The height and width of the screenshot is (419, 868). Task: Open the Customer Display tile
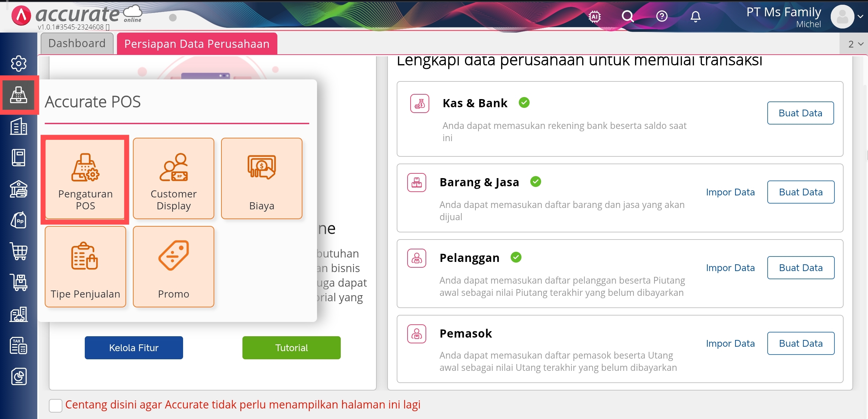(x=174, y=178)
